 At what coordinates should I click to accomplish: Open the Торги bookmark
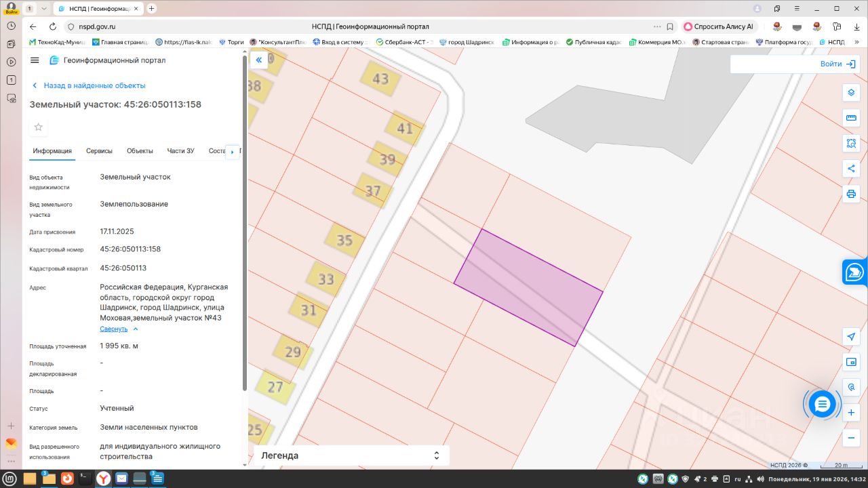click(231, 42)
